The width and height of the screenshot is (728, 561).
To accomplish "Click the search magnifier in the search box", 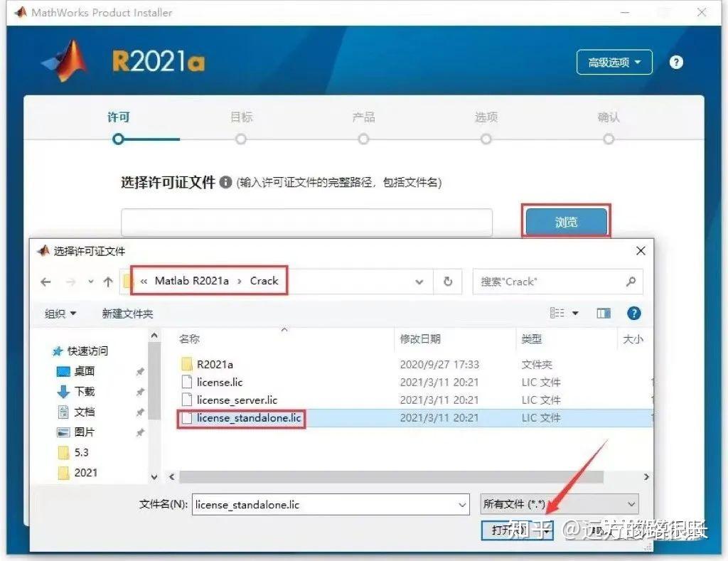I will (631, 282).
